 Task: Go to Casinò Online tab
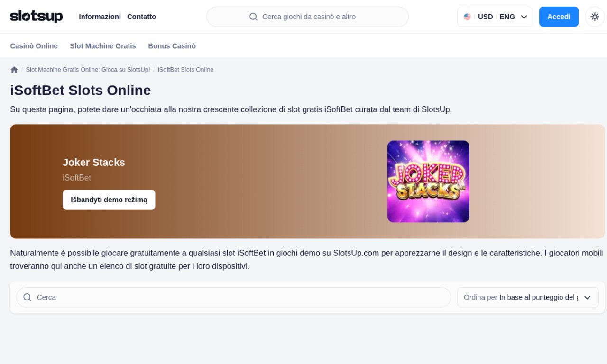[34, 46]
